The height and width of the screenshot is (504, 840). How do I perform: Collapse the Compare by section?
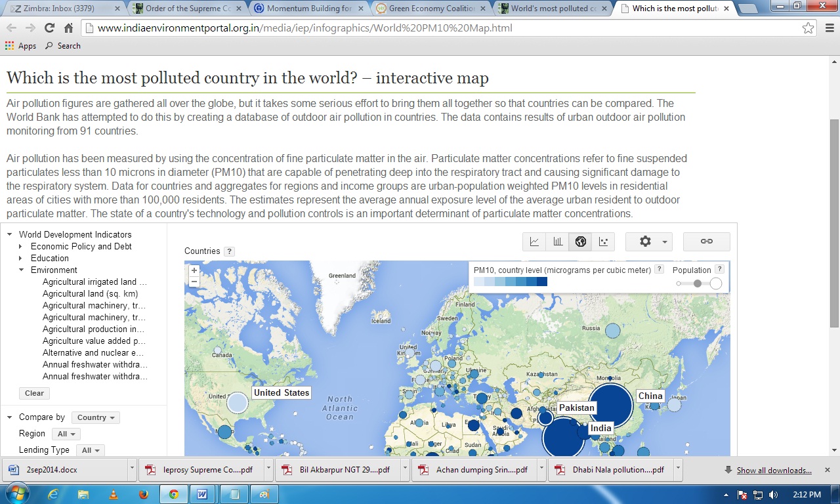pos(10,417)
